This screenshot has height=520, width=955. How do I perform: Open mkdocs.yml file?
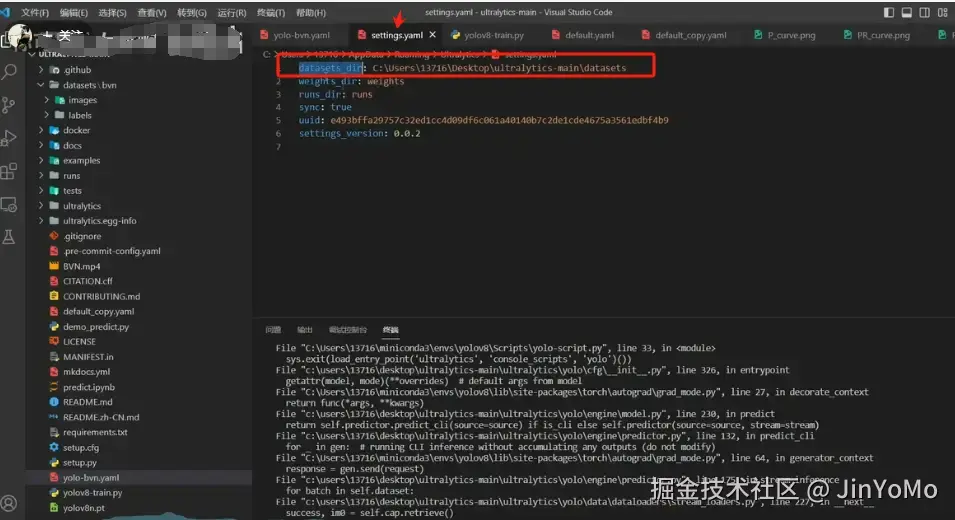(86, 372)
